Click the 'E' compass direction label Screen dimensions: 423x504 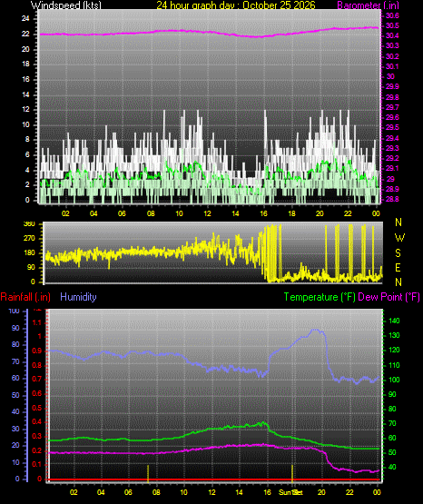pos(398,267)
